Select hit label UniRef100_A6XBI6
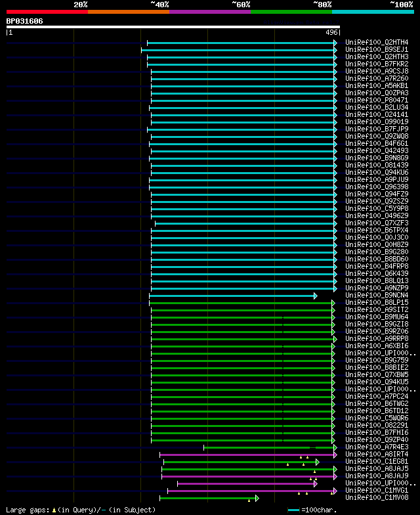 pos(377,346)
